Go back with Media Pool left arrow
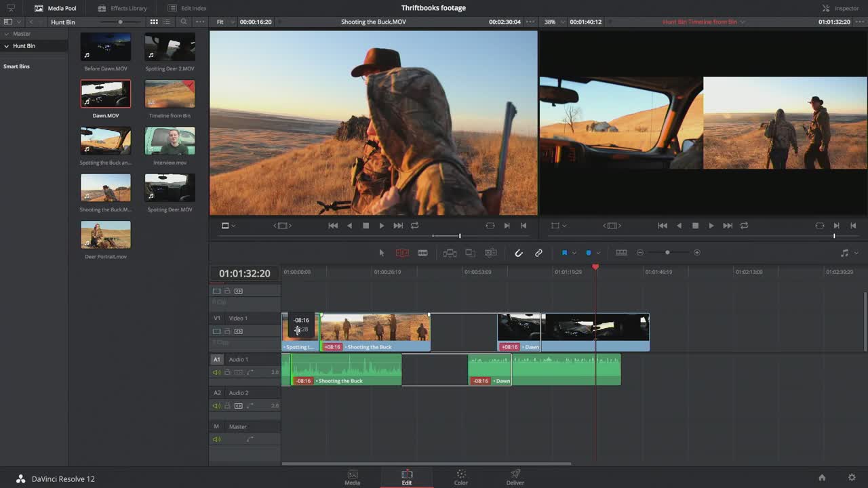Viewport: 868px width, 488px height. click(31, 22)
